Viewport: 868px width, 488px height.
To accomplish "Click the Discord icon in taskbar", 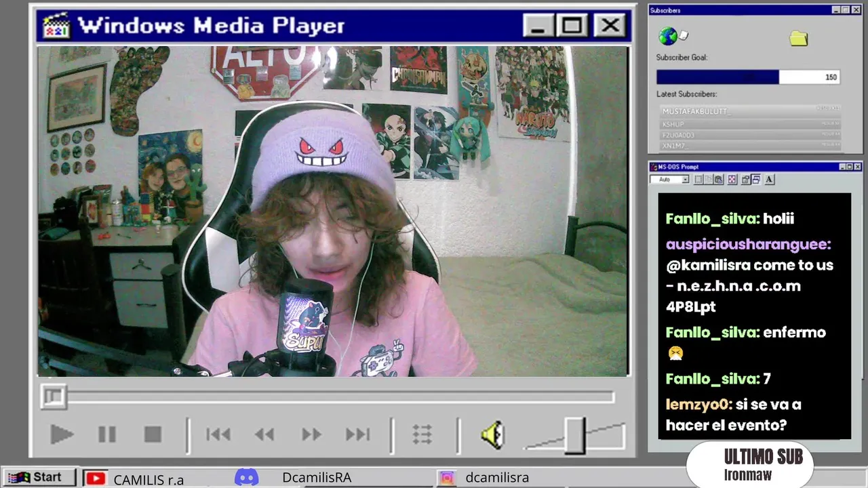I will coord(246,477).
